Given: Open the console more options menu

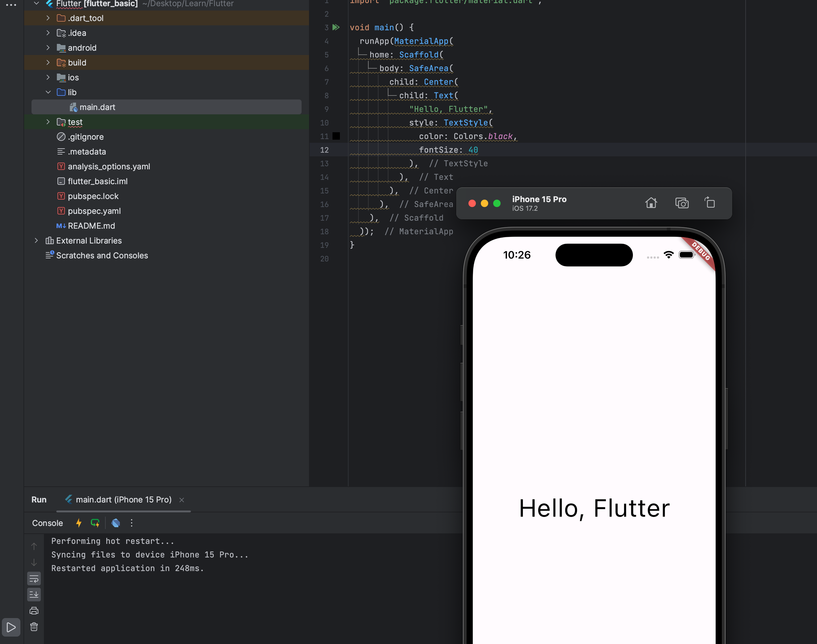Looking at the screenshot, I should [132, 523].
